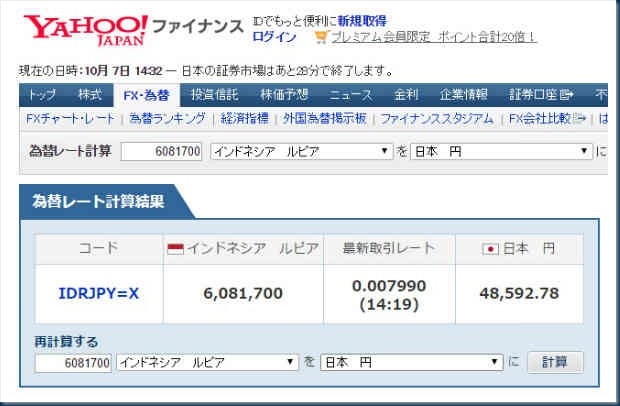Go to the 企業情報 tab
Image resolution: width=620 pixels, height=406 pixels.
click(463, 95)
